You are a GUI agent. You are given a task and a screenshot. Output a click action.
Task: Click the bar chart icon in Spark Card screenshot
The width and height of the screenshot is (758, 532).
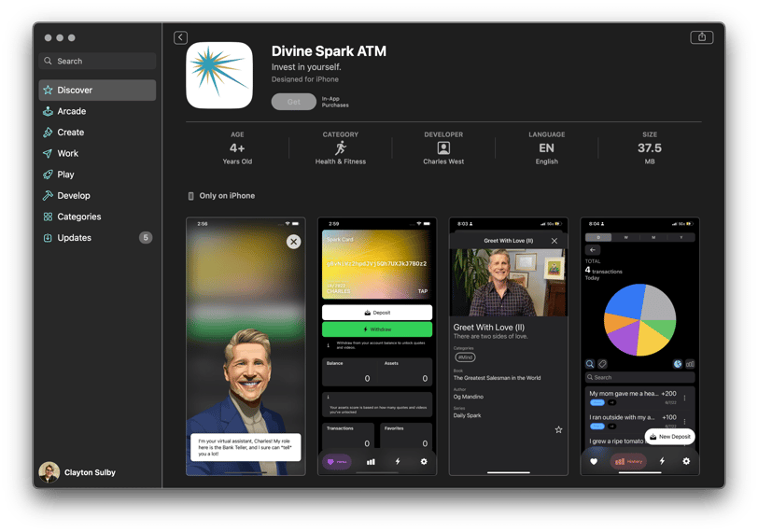pyautogui.click(x=371, y=462)
